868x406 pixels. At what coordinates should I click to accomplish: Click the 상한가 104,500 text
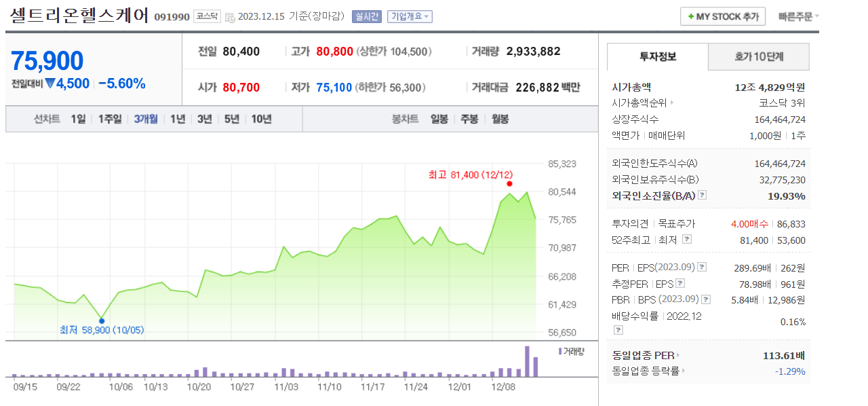(x=394, y=52)
